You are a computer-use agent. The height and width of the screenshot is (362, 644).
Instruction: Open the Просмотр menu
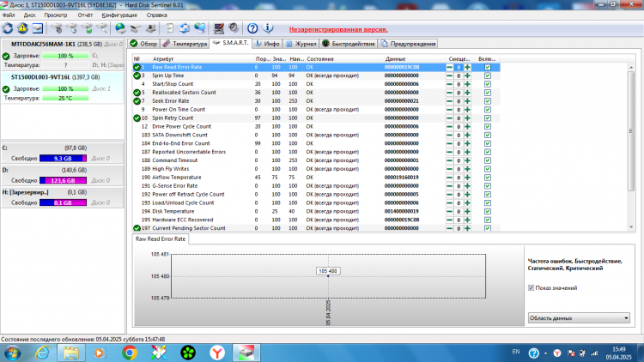(56, 15)
